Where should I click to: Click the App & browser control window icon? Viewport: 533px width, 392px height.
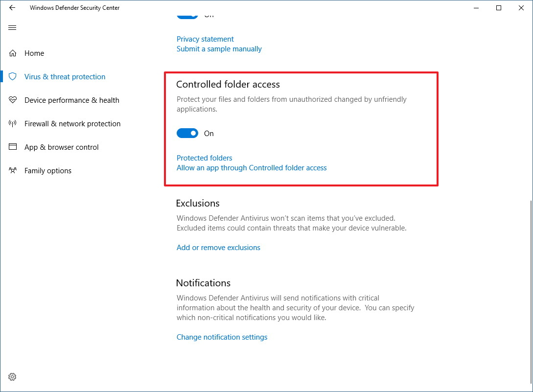(x=13, y=147)
